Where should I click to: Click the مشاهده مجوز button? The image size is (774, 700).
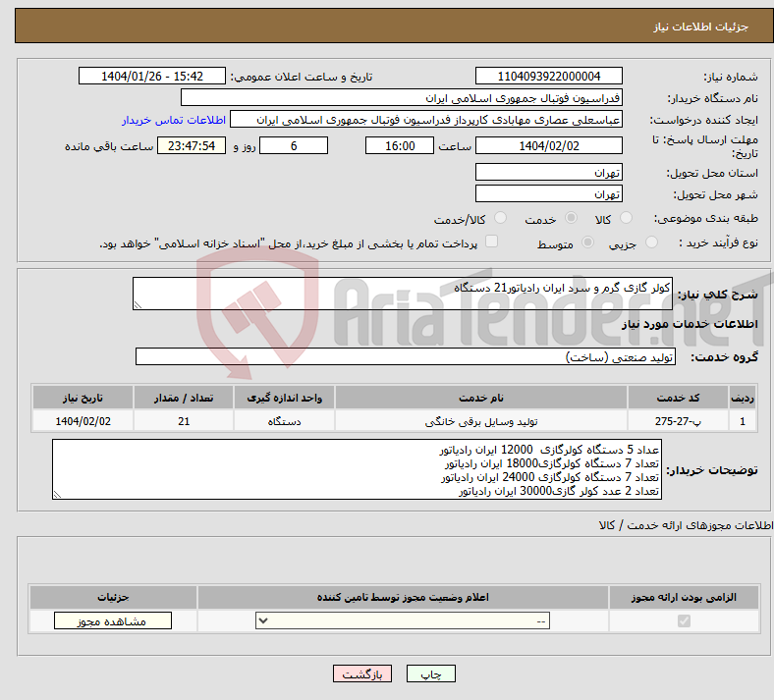pyautogui.click(x=113, y=620)
